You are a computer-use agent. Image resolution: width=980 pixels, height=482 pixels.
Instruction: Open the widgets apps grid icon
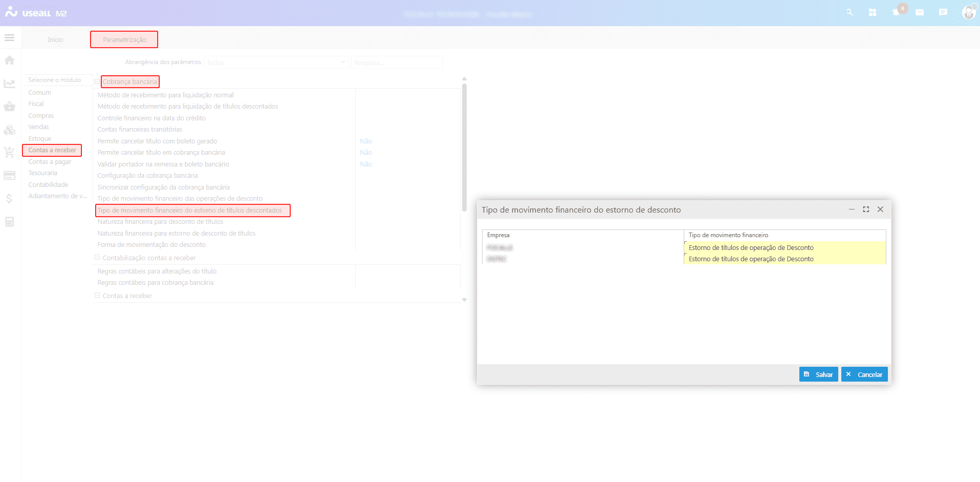point(873,12)
